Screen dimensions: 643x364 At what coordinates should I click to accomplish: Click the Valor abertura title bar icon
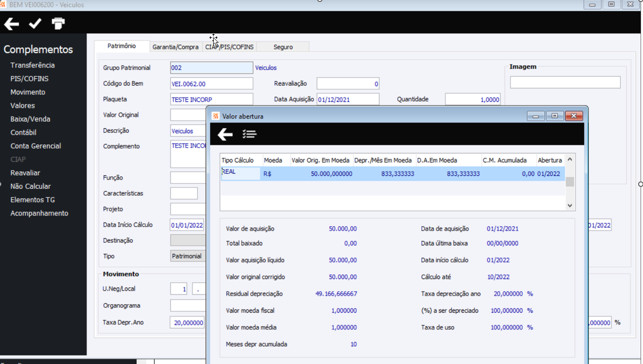coord(216,116)
